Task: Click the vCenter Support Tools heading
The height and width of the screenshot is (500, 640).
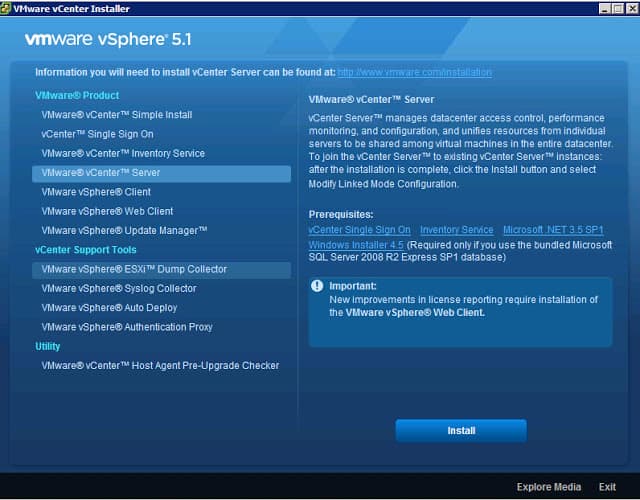Action: tap(86, 250)
